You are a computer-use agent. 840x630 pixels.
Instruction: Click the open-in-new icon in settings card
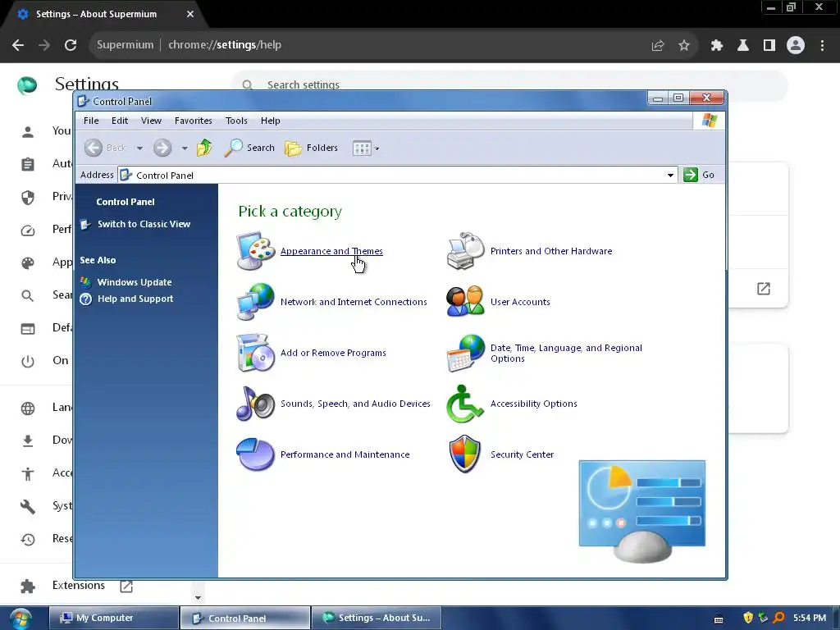click(764, 289)
